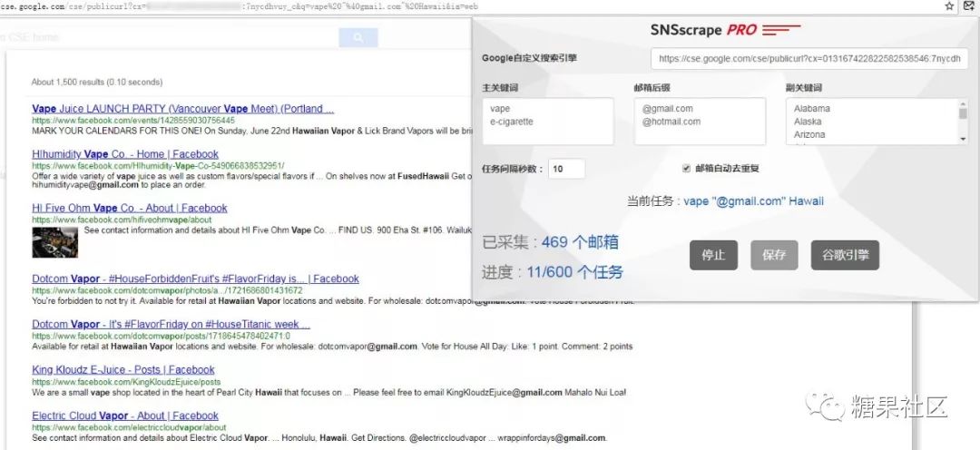
Task: Click the HI Five Ohm Vape result thumbnail
Action: point(55,242)
